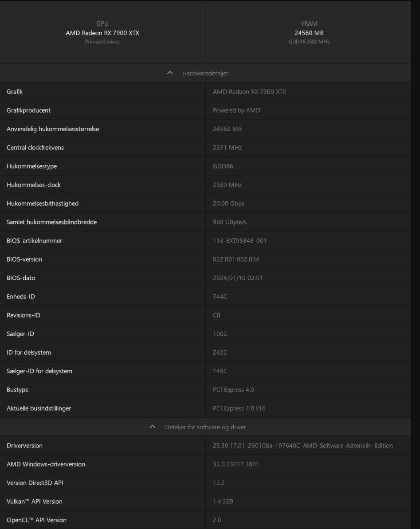
Task: Click the Version Direct3D API value 12.2
Action: [x=219, y=483]
